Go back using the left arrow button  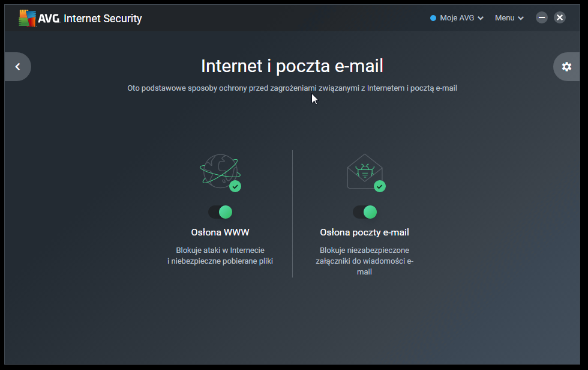tap(17, 67)
